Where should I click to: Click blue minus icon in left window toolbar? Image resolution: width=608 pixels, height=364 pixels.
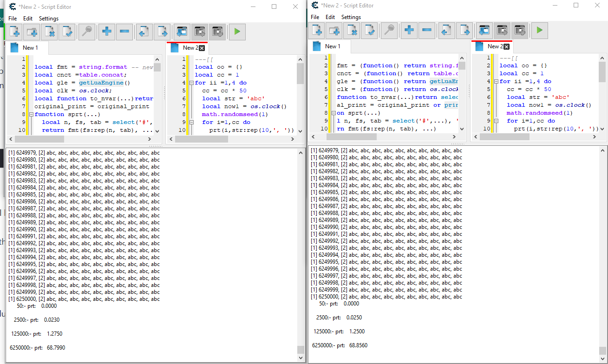coord(124,32)
